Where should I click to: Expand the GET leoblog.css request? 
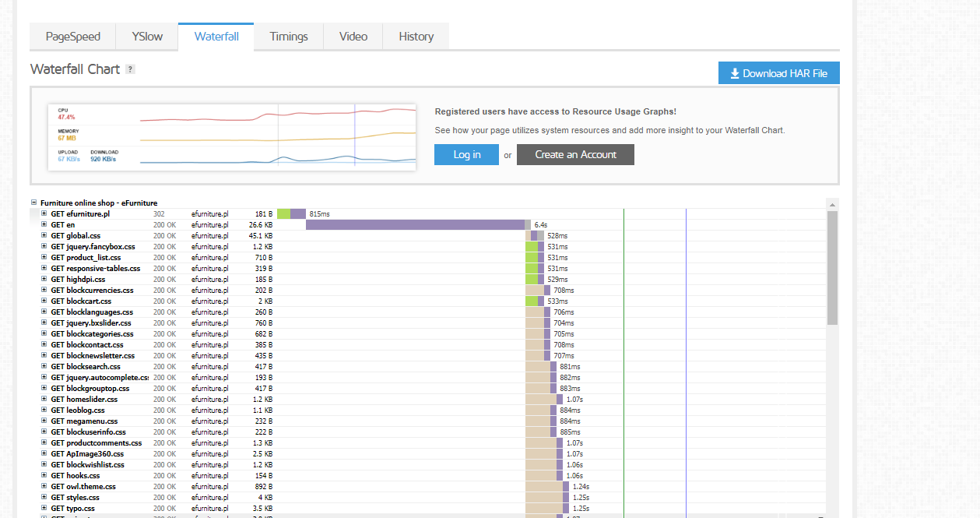[x=44, y=410]
